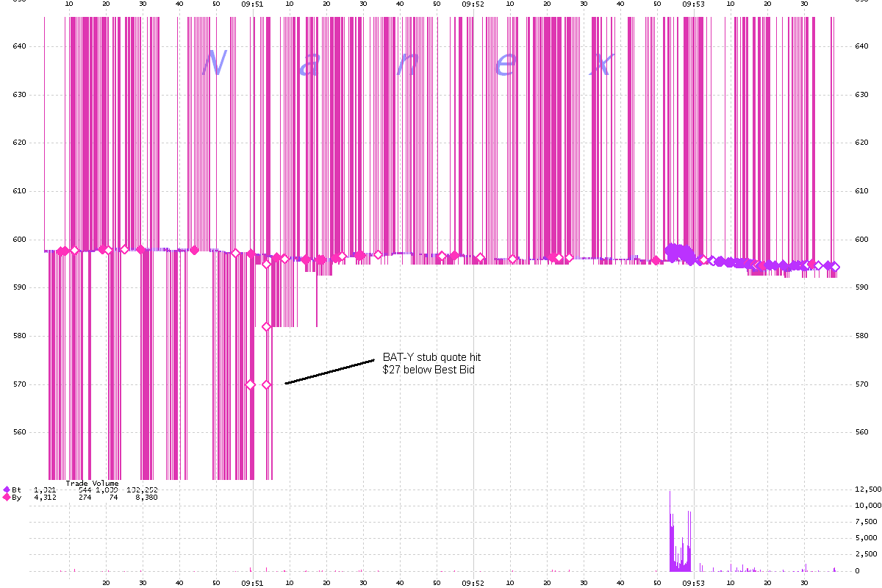Select the 09:53 label on top time axis
The image size is (882, 588).
tap(693, 4)
